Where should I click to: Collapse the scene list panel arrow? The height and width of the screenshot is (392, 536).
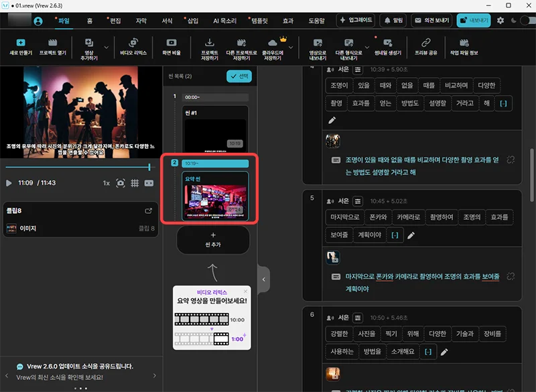(x=263, y=279)
